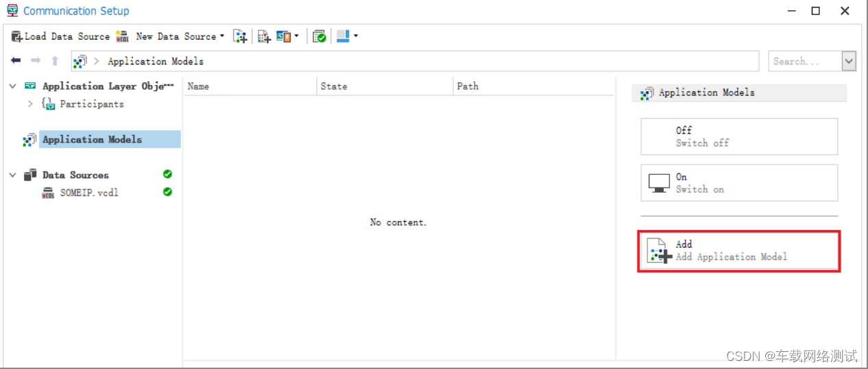Navigate forward with the right arrow
This screenshot has height=369, width=868.
36,61
